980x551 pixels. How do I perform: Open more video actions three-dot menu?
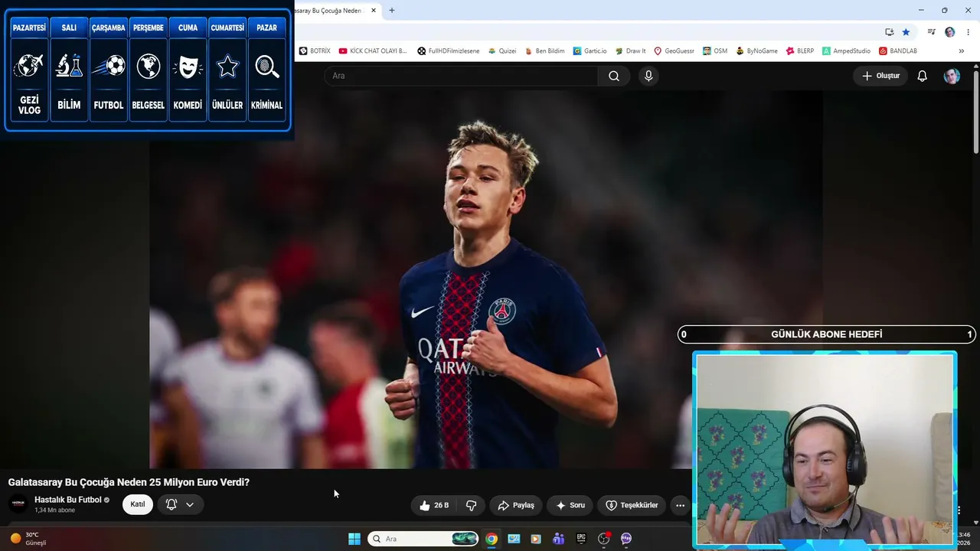(680, 505)
